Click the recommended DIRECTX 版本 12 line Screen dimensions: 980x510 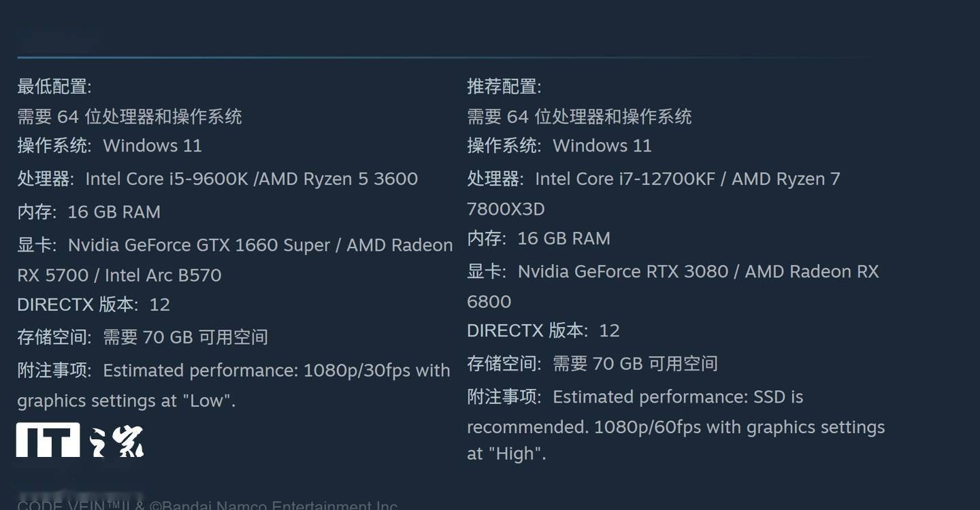pos(544,330)
